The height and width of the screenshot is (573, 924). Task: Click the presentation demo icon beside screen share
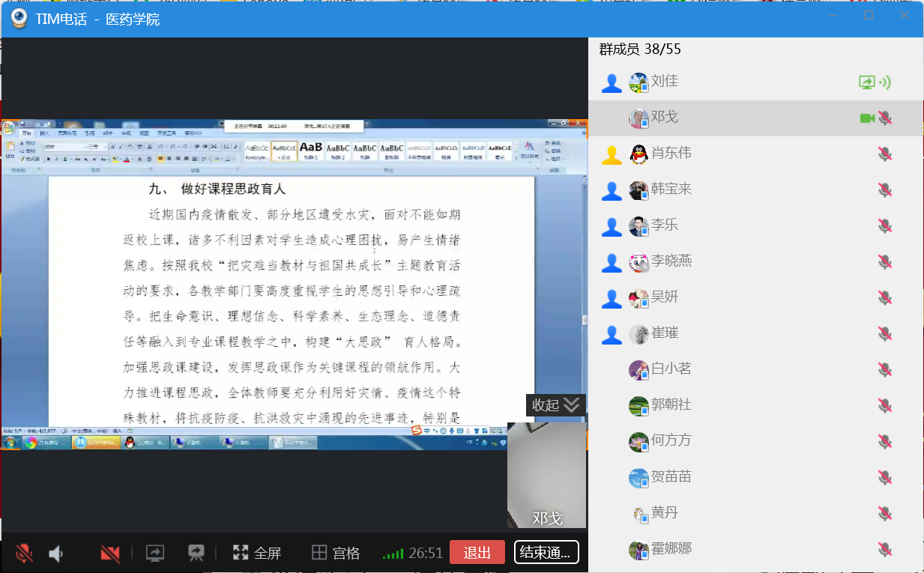point(196,554)
